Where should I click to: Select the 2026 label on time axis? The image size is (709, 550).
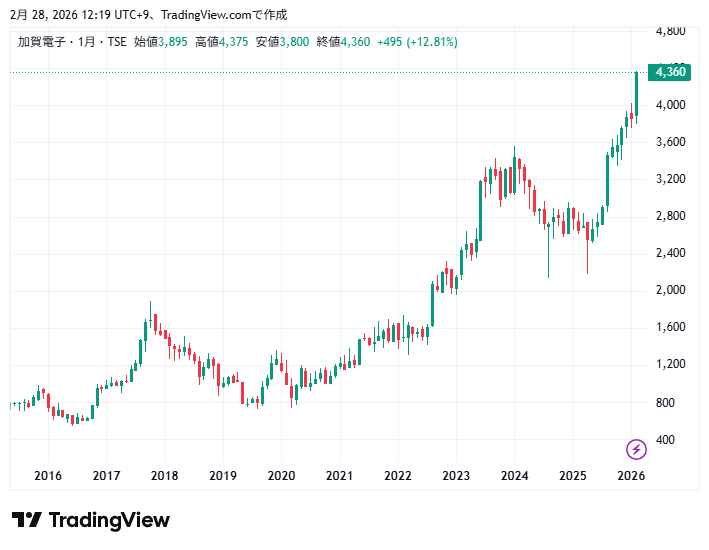click(631, 476)
